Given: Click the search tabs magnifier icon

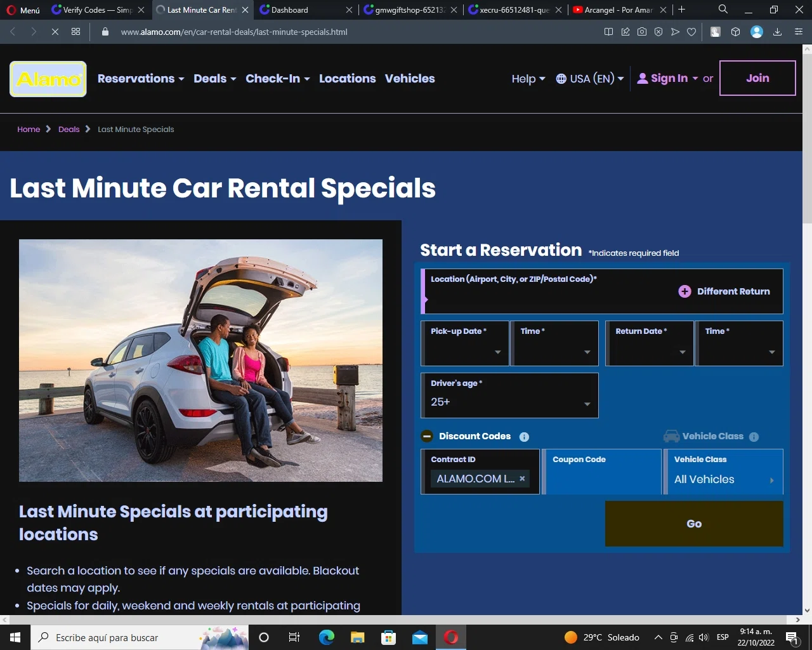Looking at the screenshot, I should [x=723, y=10].
